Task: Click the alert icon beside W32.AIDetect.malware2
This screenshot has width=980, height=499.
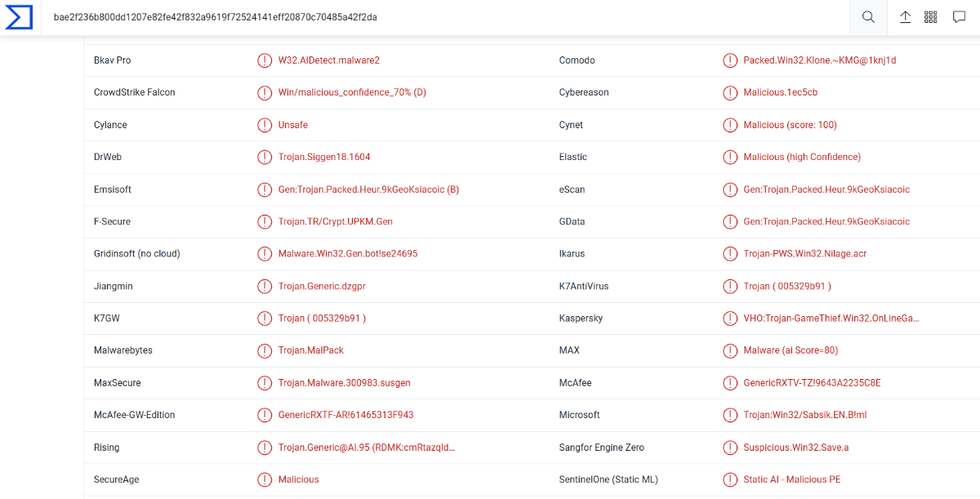Action: (x=265, y=60)
